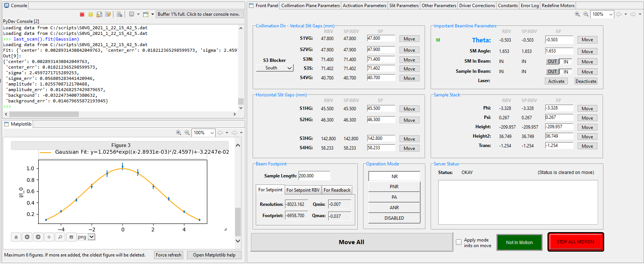Screen dimensions: 644x264
Task: Click the STOP ALL MOTION button
Action: coord(576,242)
